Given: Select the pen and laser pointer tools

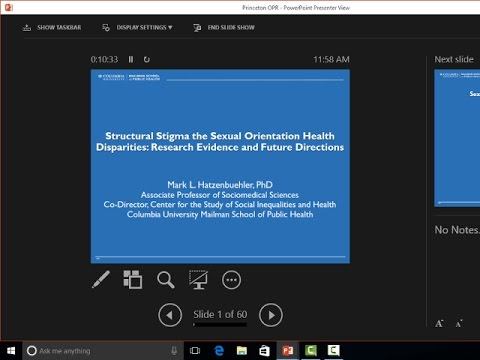Looking at the screenshot, I should coord(101,280).
